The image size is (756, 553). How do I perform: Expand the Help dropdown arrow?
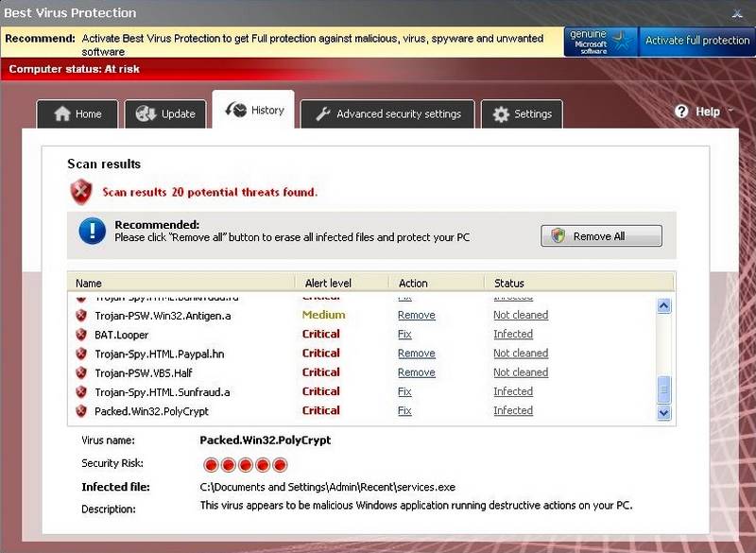(730, 111)
